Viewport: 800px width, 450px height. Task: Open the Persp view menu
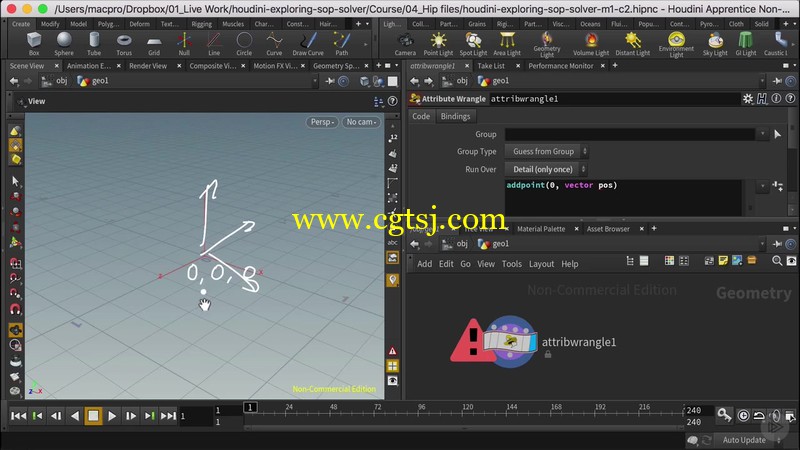(x=322, y=122)
